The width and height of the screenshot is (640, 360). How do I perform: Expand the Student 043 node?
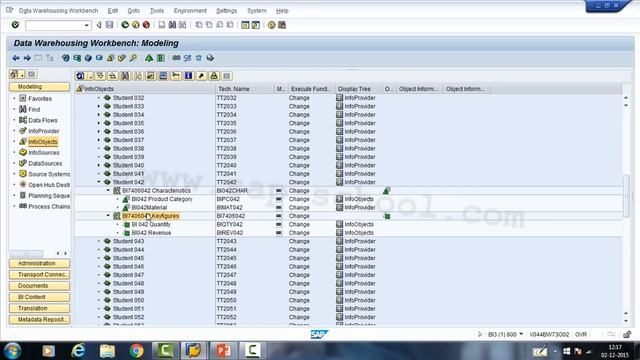tap(99, 241)
